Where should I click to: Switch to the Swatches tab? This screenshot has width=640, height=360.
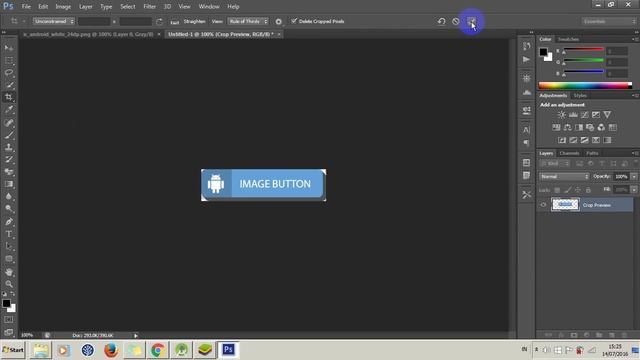[568, 39]
